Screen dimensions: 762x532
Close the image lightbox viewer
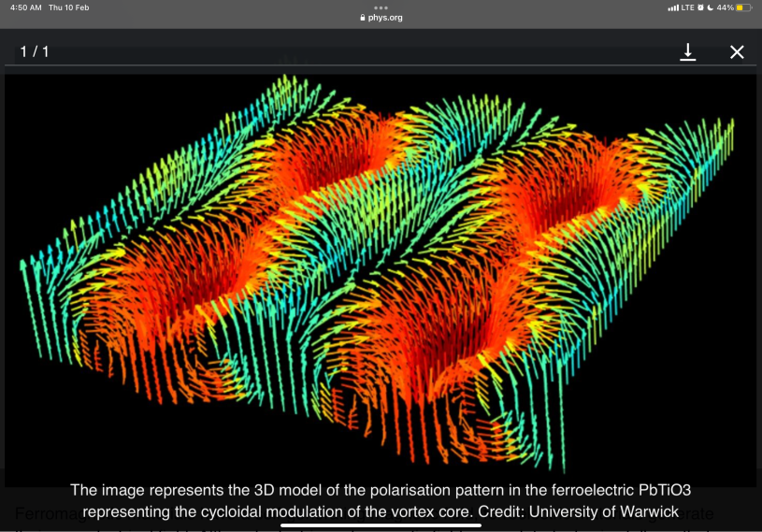pos(737,52)
